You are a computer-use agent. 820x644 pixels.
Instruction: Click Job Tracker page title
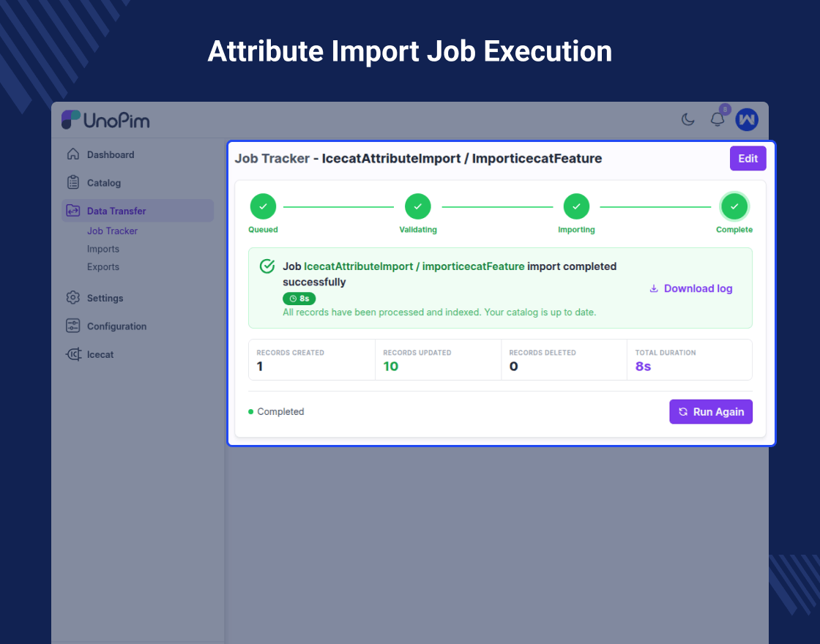click(x=418, y=158)
